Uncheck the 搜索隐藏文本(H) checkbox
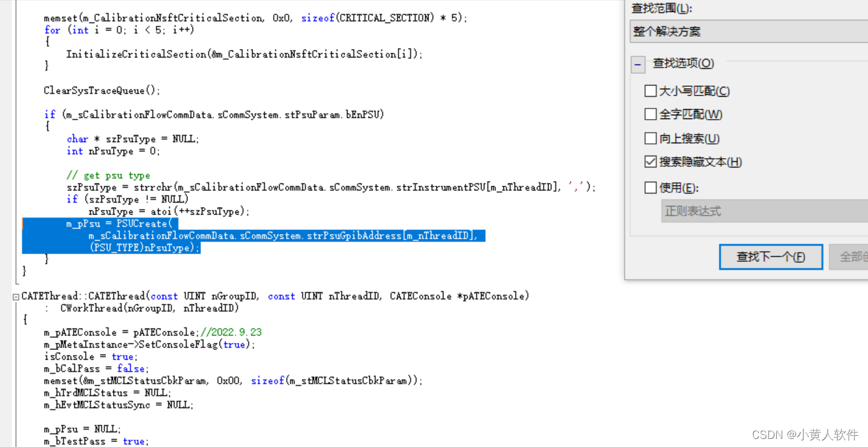This screenshot has height=447, width=868. coord(650,162)
